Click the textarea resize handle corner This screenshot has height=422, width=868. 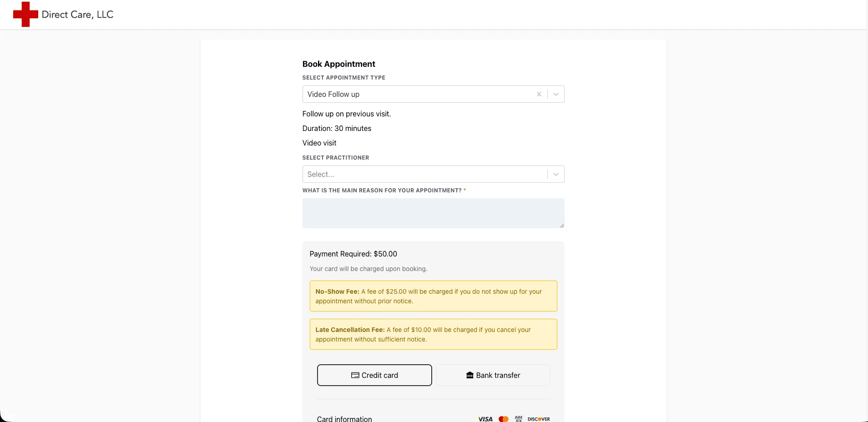(x=562, y=226)
